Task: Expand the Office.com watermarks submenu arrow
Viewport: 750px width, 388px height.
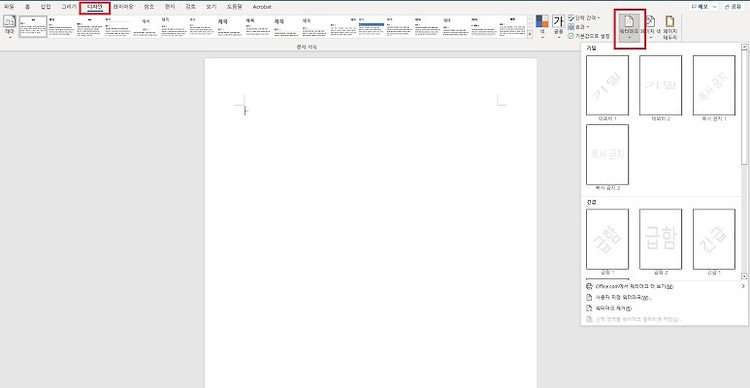Action: (x=743, y=286)
